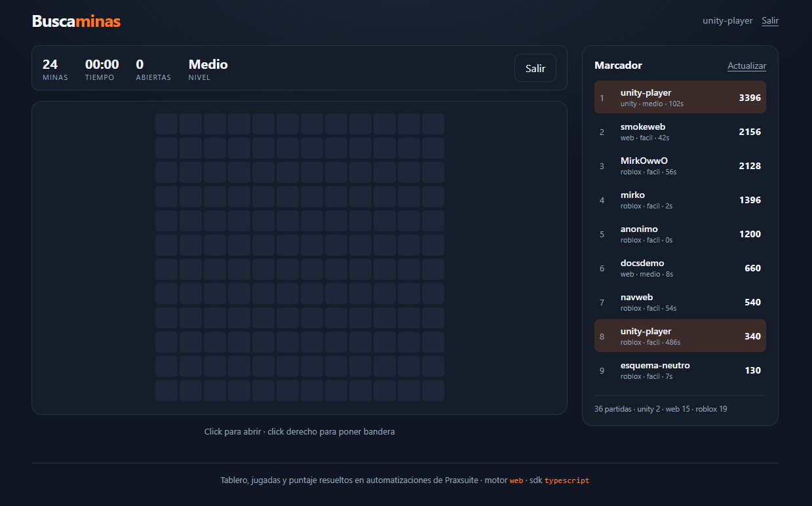Click the Buscaminas logo in the header

[76, 21]
